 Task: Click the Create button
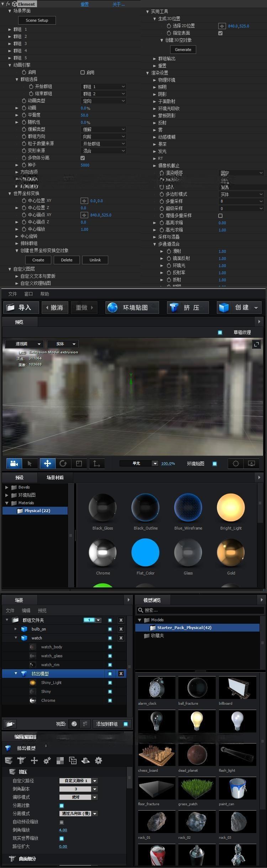38,260
